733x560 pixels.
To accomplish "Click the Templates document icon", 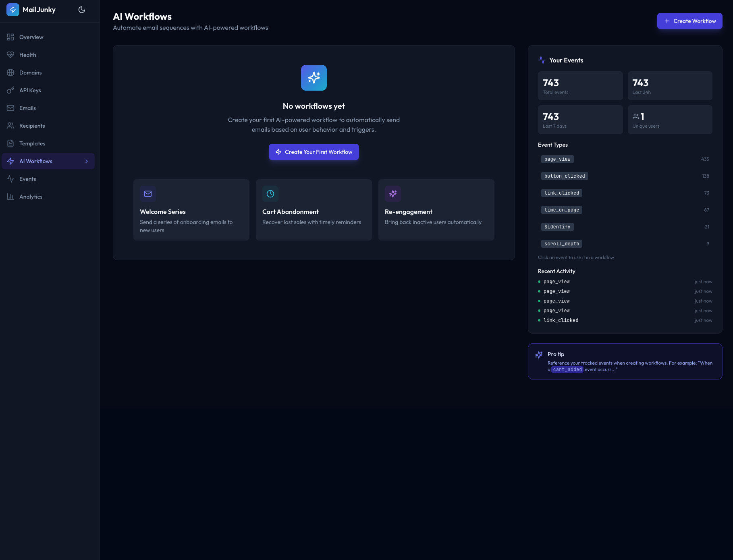I will coord(11,143).
